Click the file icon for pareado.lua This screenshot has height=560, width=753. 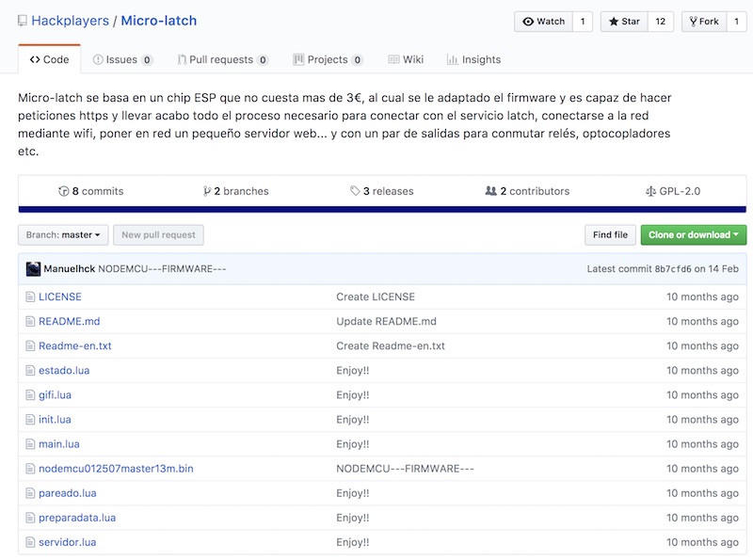(x=30, y=493)
